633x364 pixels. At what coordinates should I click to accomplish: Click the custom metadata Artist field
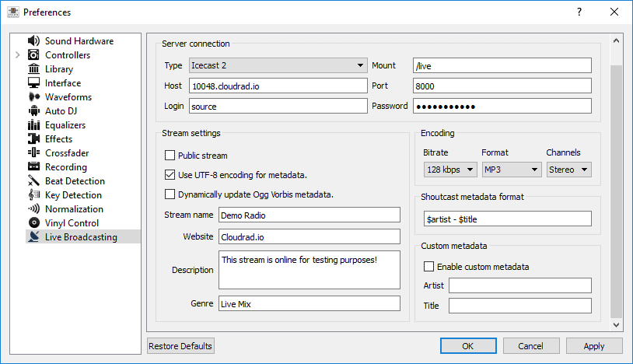(520, 285)
